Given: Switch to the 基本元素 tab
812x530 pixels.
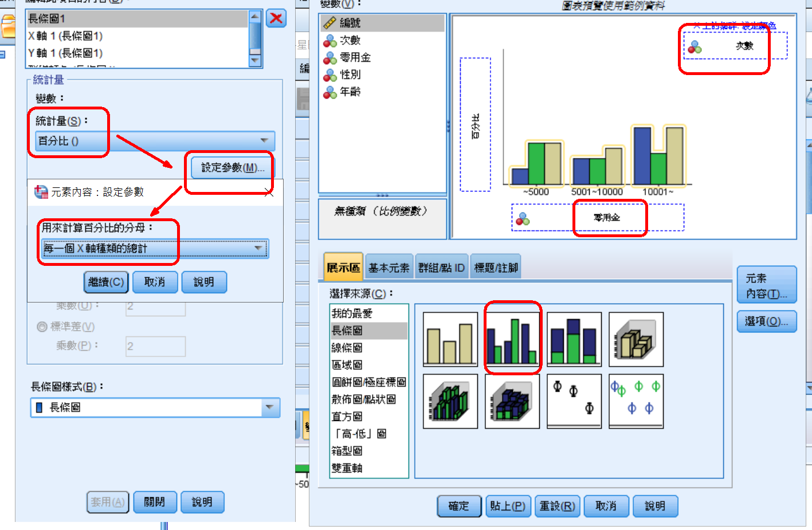Looking at the screenshot, I should click(389, 268).
